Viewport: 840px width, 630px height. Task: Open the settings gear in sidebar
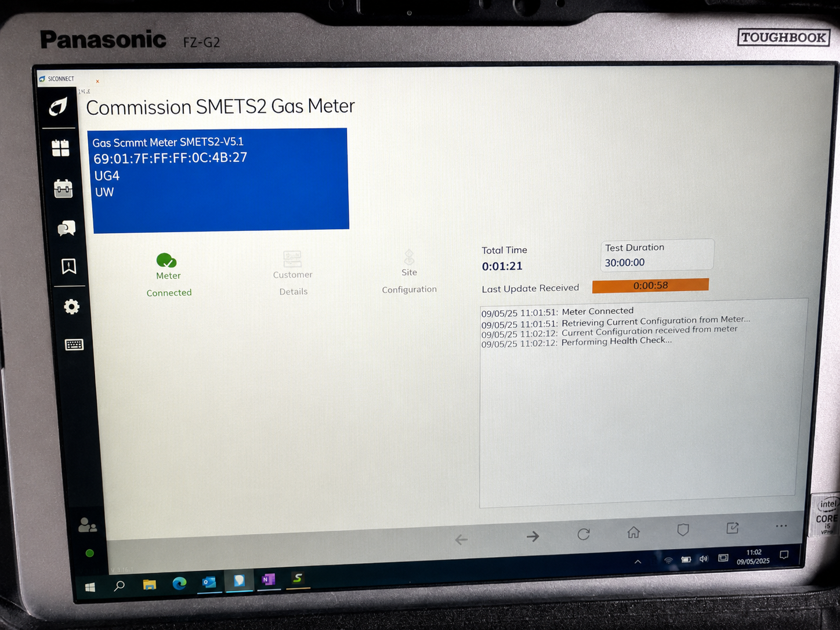coord(71,306)
